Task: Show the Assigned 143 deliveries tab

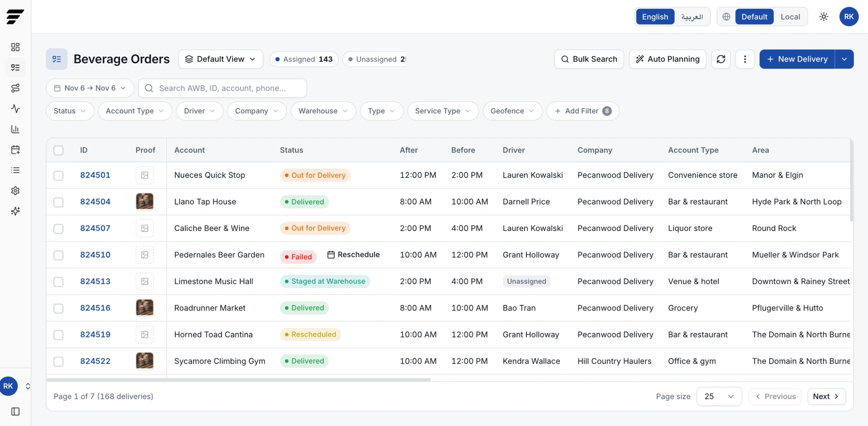Action: pos(304,59)
